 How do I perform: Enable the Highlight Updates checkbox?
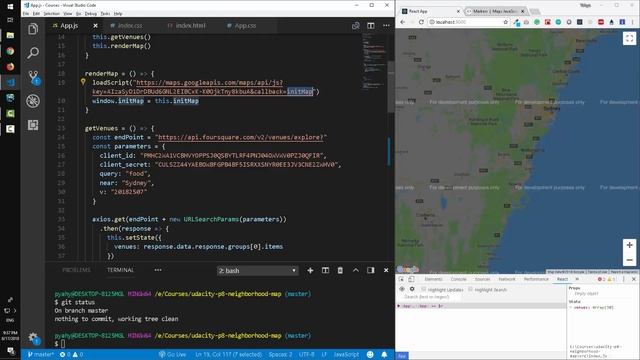click(424, 289)
